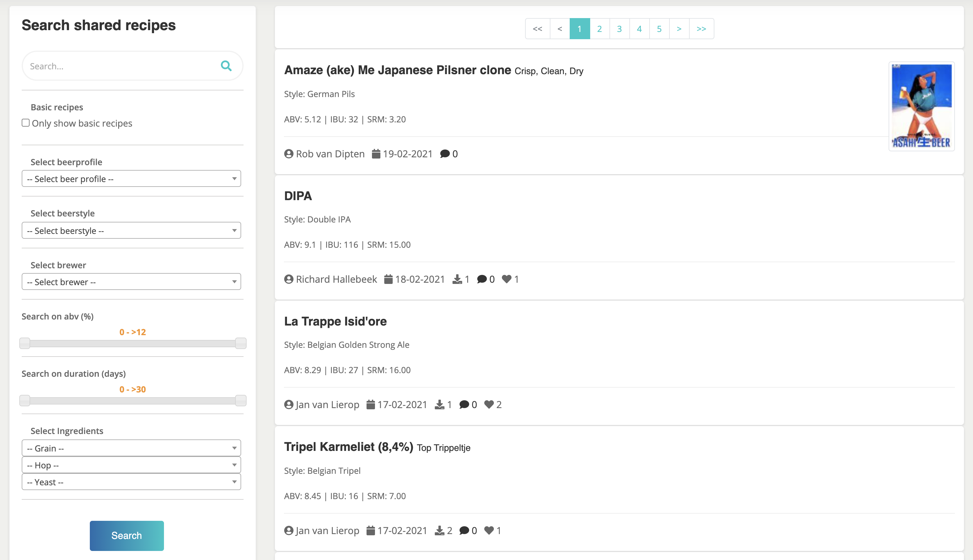Click download icon on La Trappe Isid'ore
This screenshot has height=560, width=973.
(x=439, y=404)
